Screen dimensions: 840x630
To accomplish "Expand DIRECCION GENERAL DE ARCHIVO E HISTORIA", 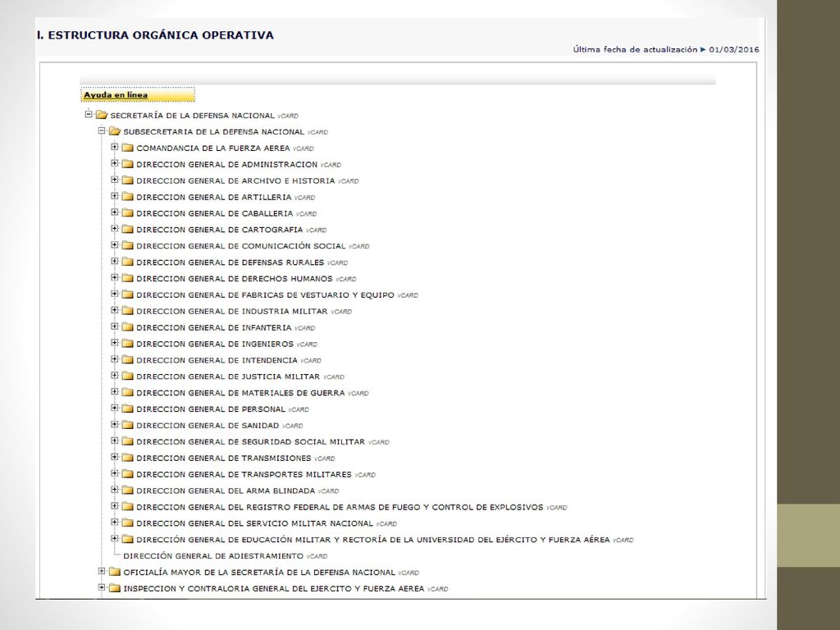I will [x=114, y=180].
